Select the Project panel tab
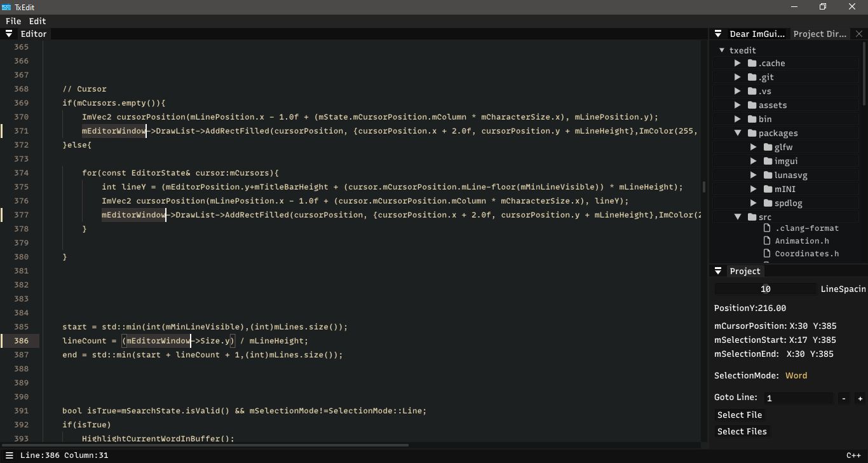 [745, 271]
